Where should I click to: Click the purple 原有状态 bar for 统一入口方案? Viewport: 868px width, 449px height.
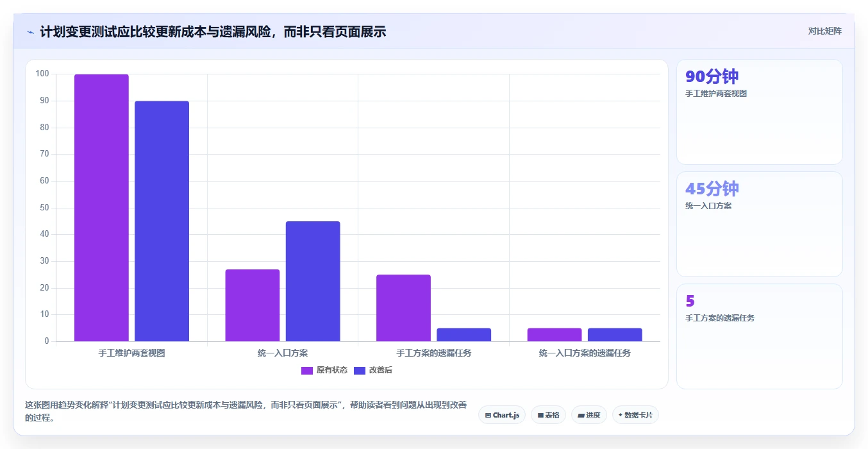tap(253, 305)
